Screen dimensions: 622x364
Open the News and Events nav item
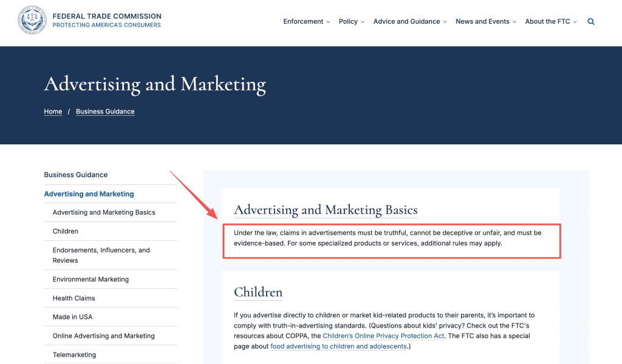[482, 21]
